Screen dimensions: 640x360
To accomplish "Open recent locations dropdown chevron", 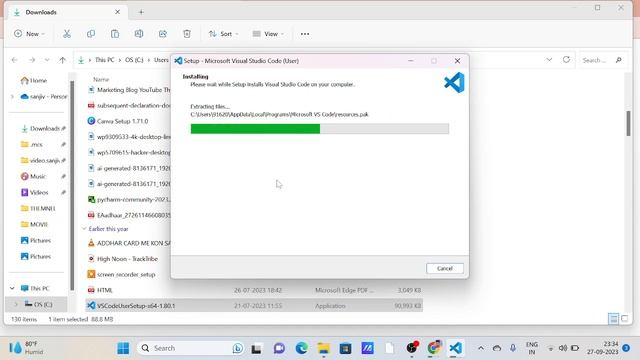I will pyautogui.click(x=47, y=60).
